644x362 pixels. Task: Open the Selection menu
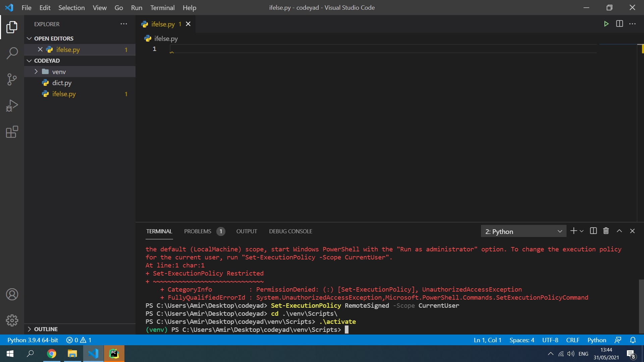coord(71,7)
